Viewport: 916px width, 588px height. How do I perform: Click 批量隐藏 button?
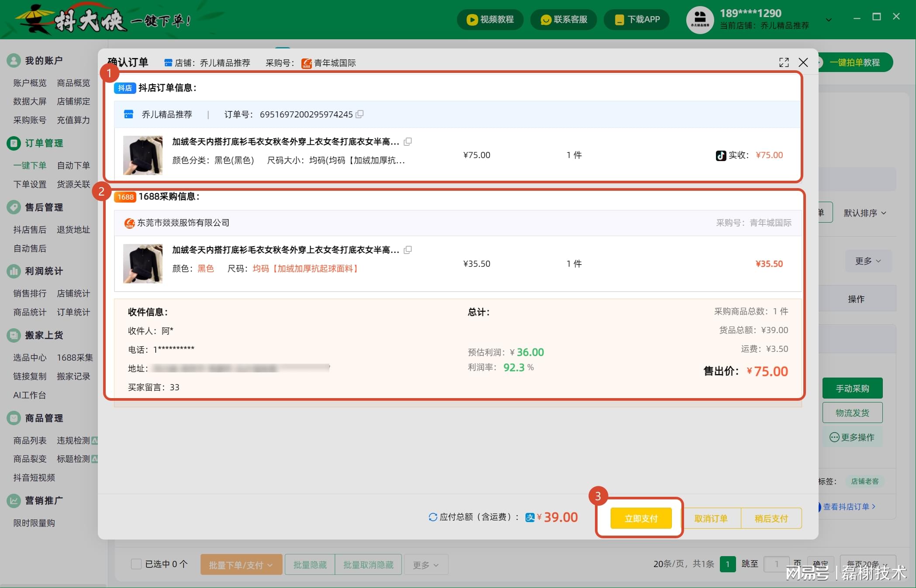pos(310,565)
